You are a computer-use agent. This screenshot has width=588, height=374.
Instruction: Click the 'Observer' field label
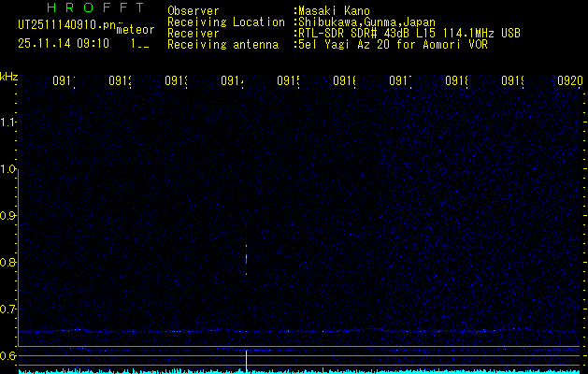[194, 10]
